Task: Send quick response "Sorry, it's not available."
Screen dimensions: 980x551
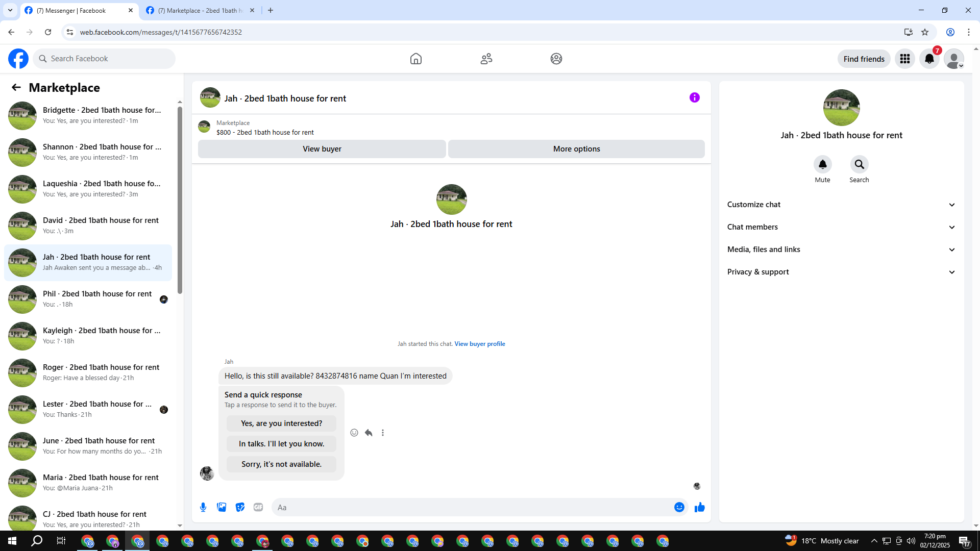Action: [x=281, y=464]
